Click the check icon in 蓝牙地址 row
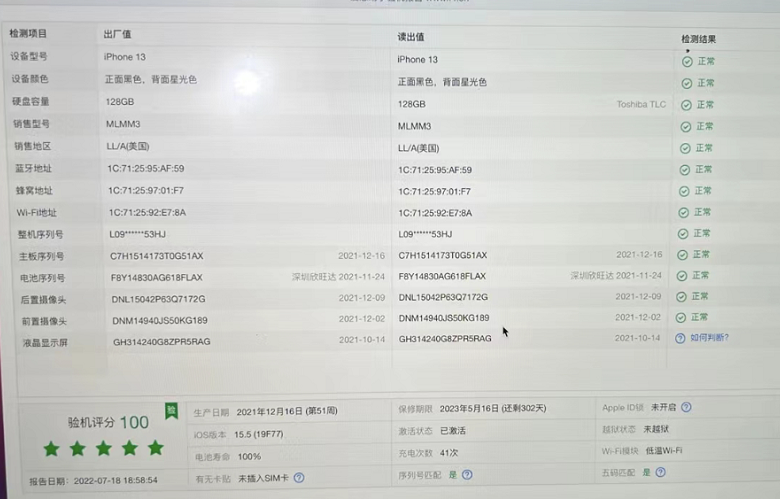The height and width of the screenshot is (499, 780). click(x=684, y=170)
